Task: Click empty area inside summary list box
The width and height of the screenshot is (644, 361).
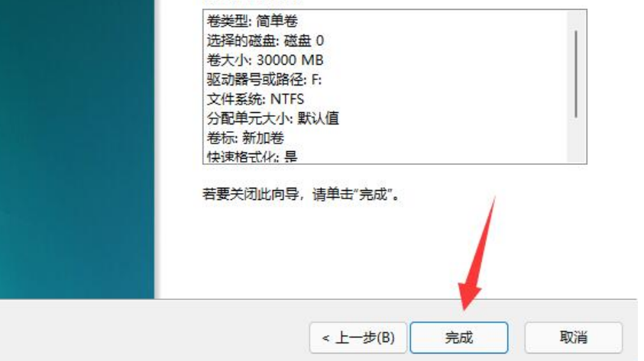Action: 451,90
